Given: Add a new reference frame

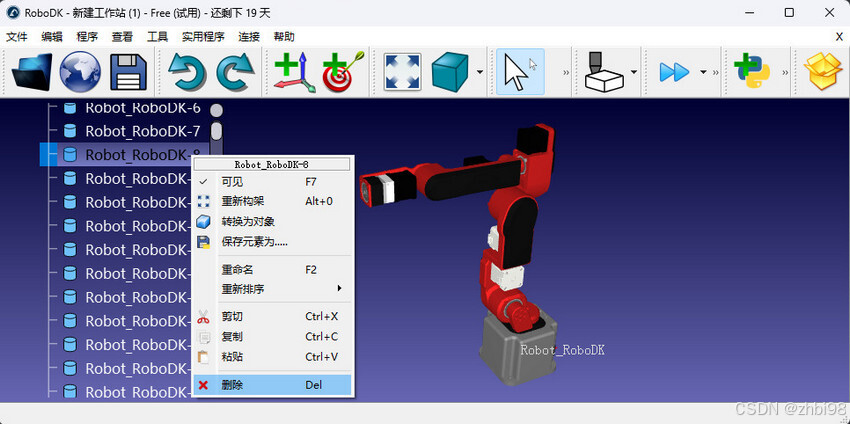Looking at the screenshot, I should [x=294, y=72].
